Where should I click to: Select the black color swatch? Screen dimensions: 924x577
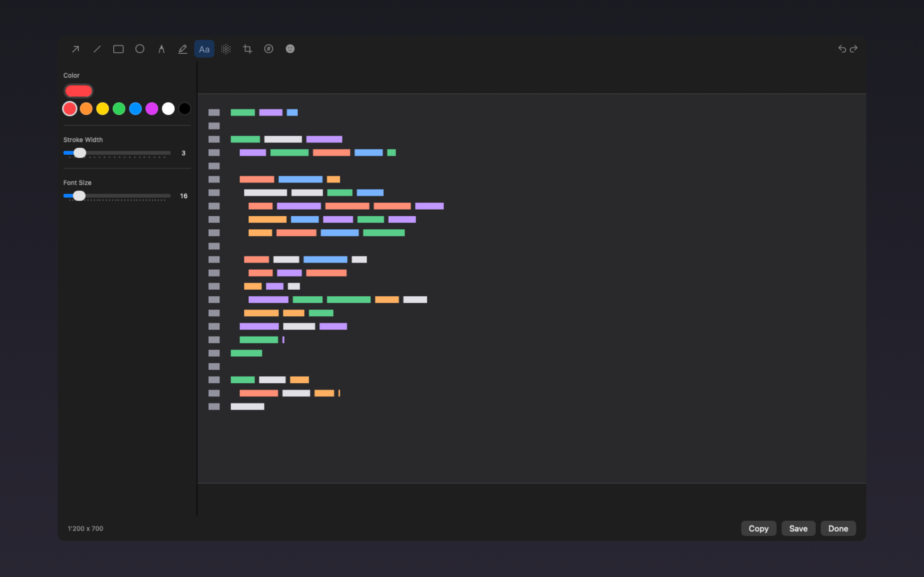[x=185, y=109]
